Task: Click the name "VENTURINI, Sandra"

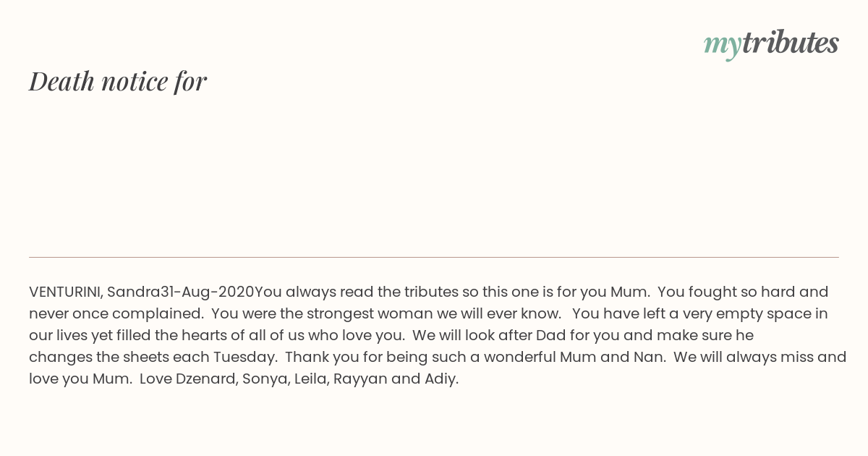Action: click(95, 292)
